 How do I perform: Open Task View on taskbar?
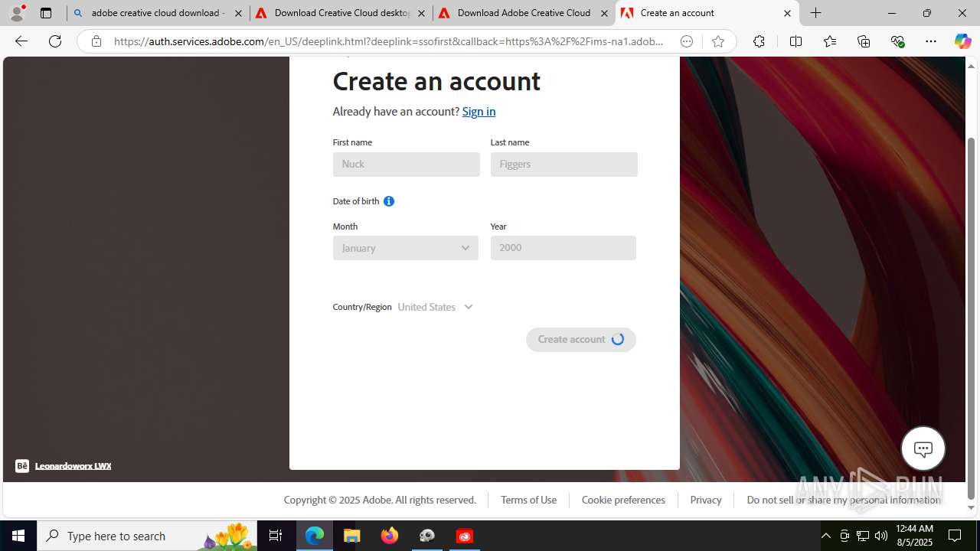[x=276, y=536]
